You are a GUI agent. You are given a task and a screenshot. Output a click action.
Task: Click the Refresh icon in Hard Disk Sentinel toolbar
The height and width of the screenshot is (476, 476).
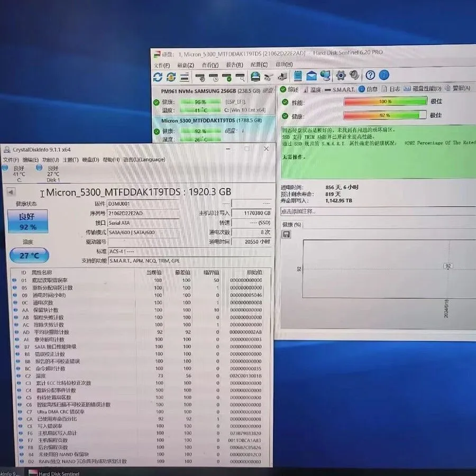coord(158,77)
